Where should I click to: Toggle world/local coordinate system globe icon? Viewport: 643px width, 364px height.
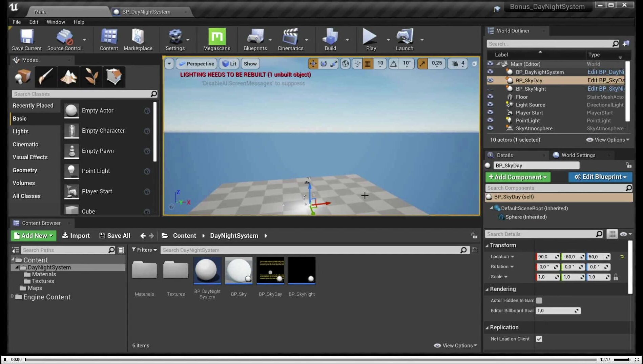[345, 64]
